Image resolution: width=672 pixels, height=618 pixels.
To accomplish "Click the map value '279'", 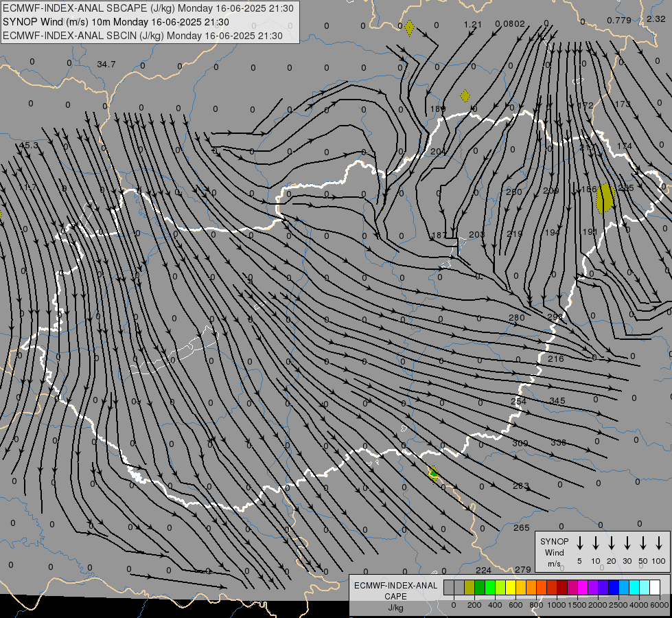I will pos(523,569).
